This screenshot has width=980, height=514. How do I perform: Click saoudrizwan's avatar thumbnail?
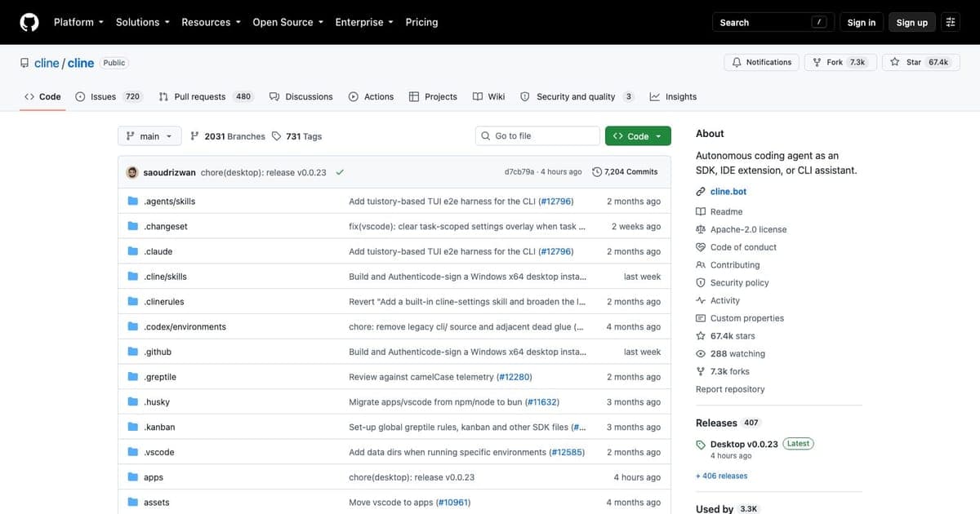tap(132, 172)
